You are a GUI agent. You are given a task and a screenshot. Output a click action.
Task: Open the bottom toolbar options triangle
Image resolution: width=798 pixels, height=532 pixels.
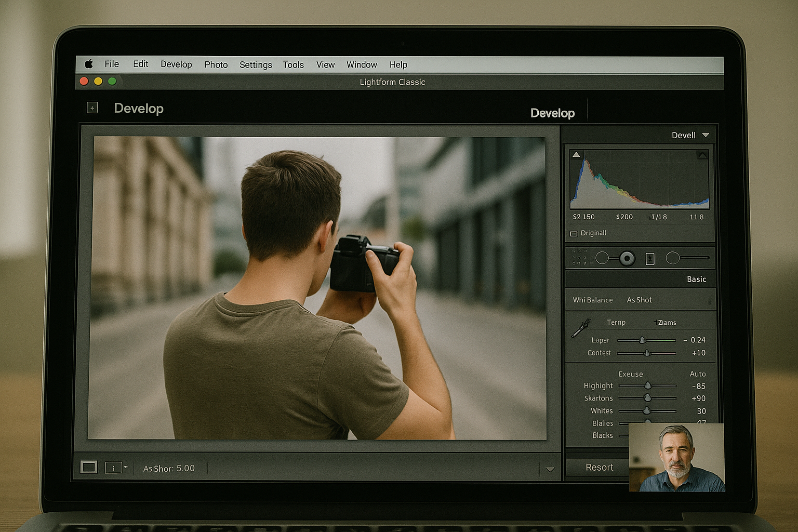point(550,469)
